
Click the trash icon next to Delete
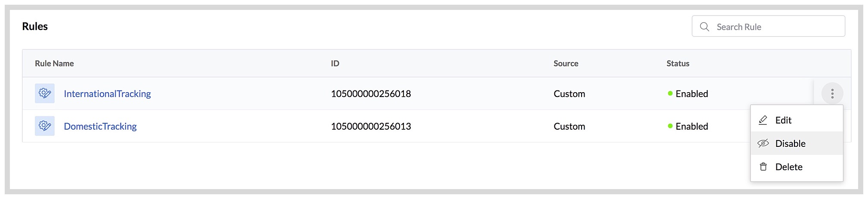click(763, 167)
